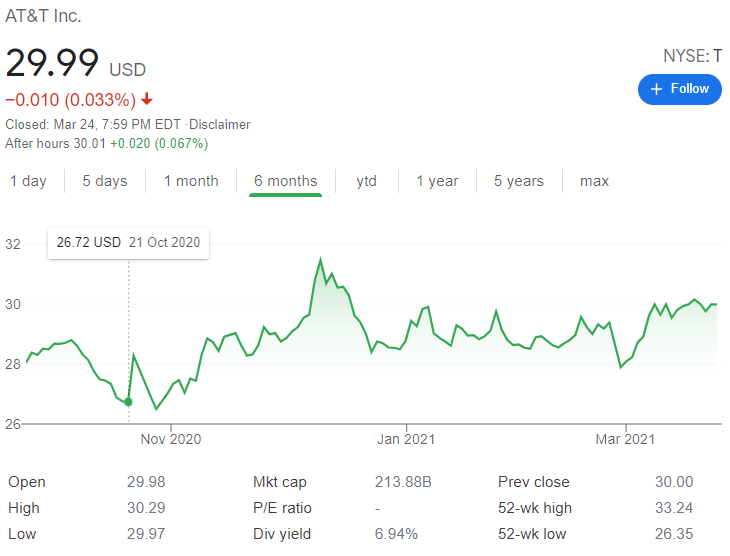This screenshot has width=730, height=556.
Task: Click the red down arrow price indicator
Action: (x=147, y=99)
